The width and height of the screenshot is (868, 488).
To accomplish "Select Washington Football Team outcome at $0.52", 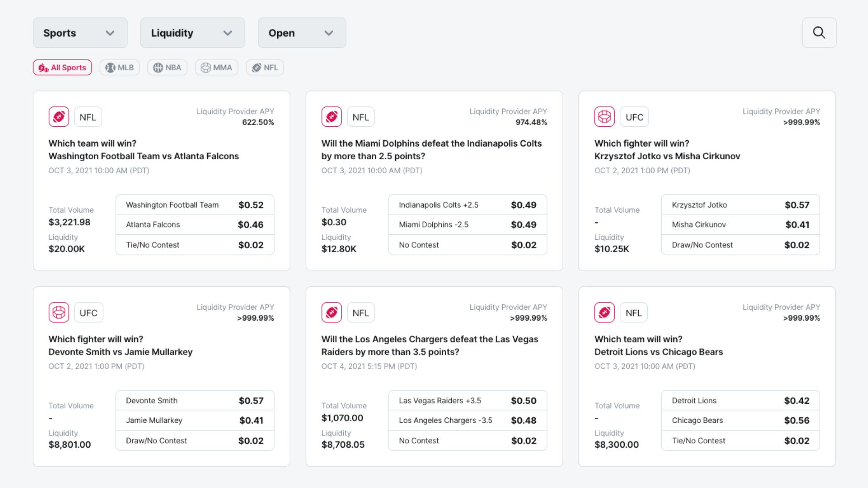I will click(x=195, y=205).
